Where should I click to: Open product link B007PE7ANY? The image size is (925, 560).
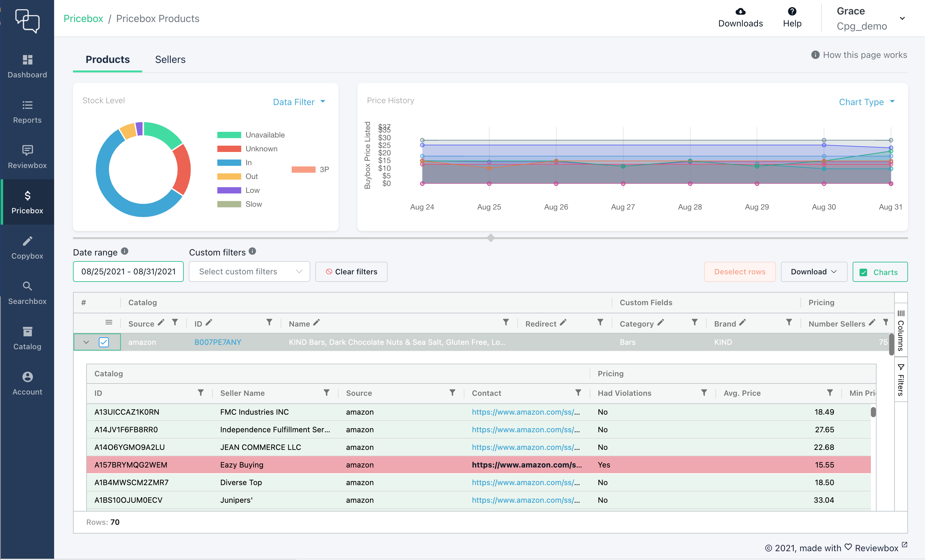(x=218, y=342)
